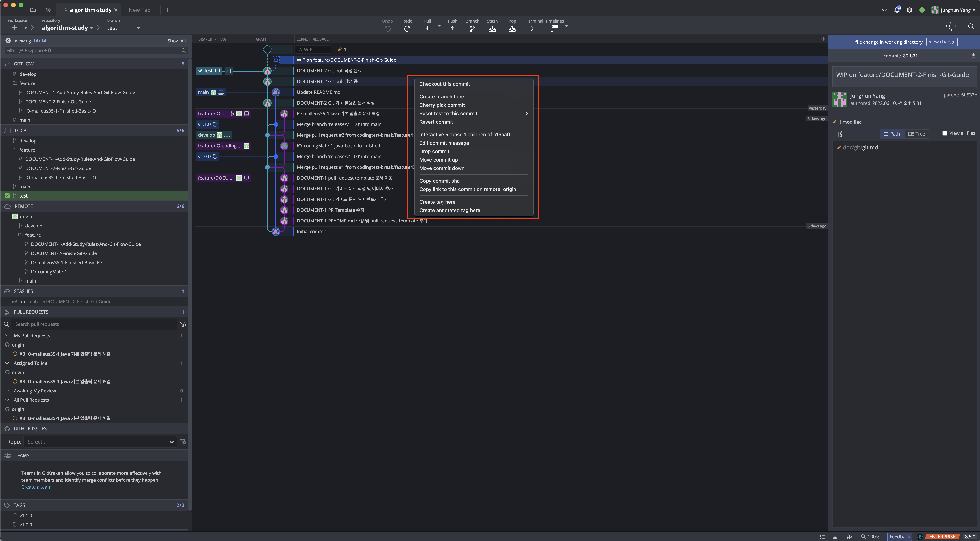Image resolution: width=980 pixels, height=541 pixels.
Task: Open the Repo Select combo box
Action: (x=100, y=442)
